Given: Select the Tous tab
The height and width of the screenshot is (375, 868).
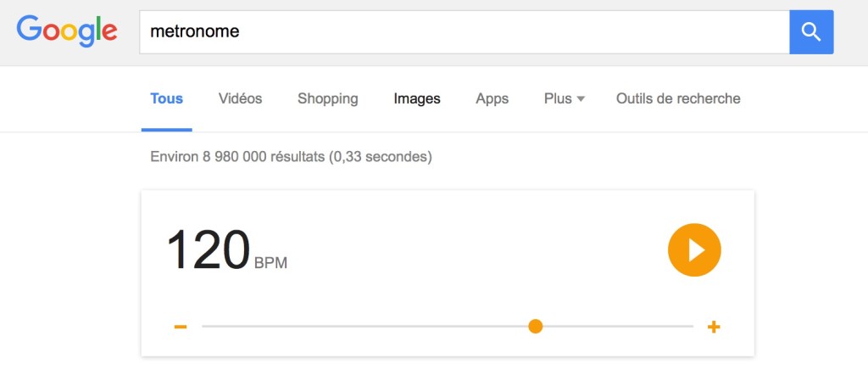Looking at the screenshot, I should click(x=167, y=98).
